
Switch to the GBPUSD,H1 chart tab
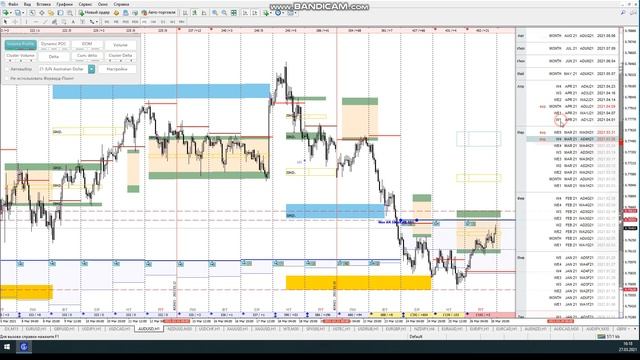tap(63, 329)
